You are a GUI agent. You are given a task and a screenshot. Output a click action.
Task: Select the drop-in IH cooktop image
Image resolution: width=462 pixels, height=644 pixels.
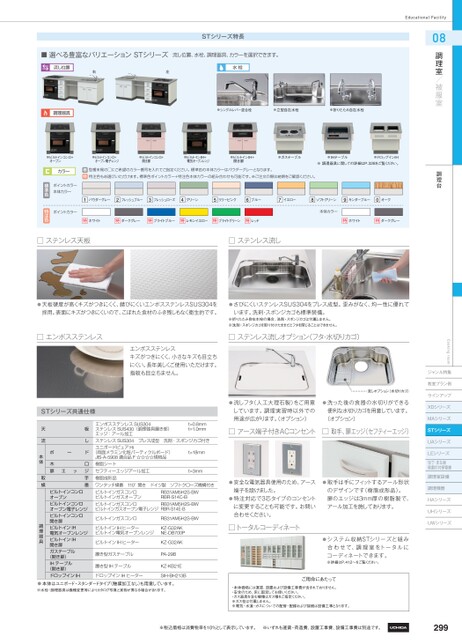[386, 138]
